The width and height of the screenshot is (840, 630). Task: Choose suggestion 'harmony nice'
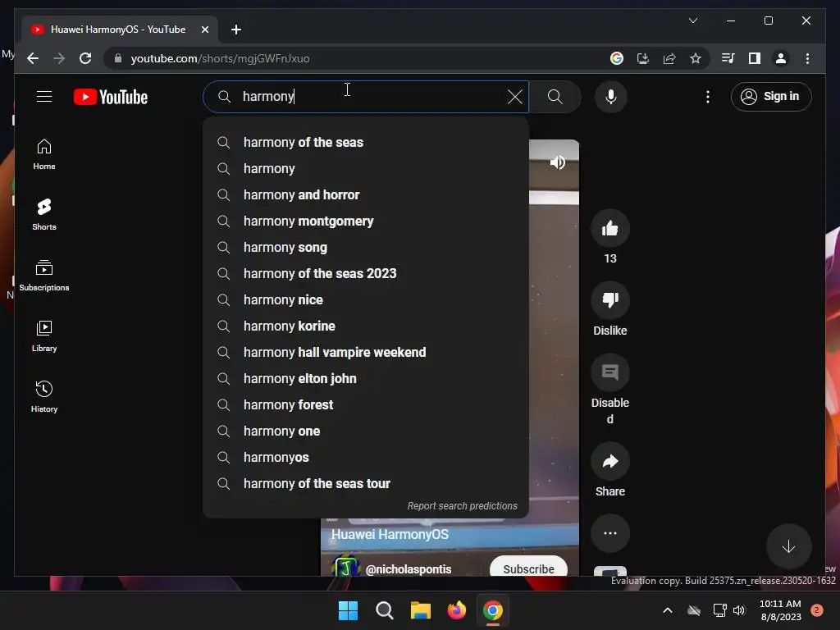366,299
